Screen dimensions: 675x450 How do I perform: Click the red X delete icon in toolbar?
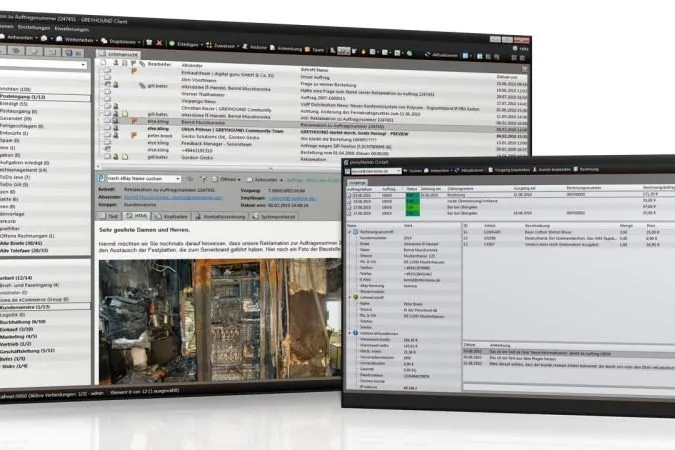tap(159, 43)
